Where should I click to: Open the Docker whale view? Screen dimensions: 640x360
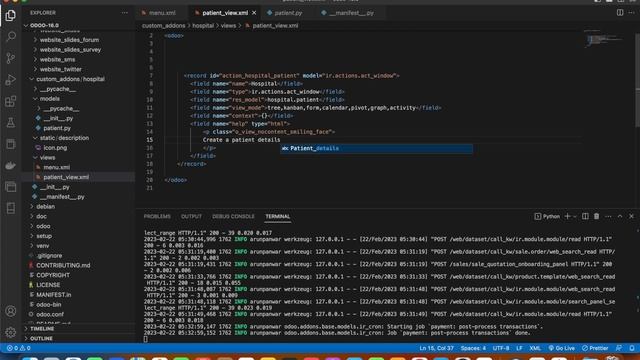[11, 165]
